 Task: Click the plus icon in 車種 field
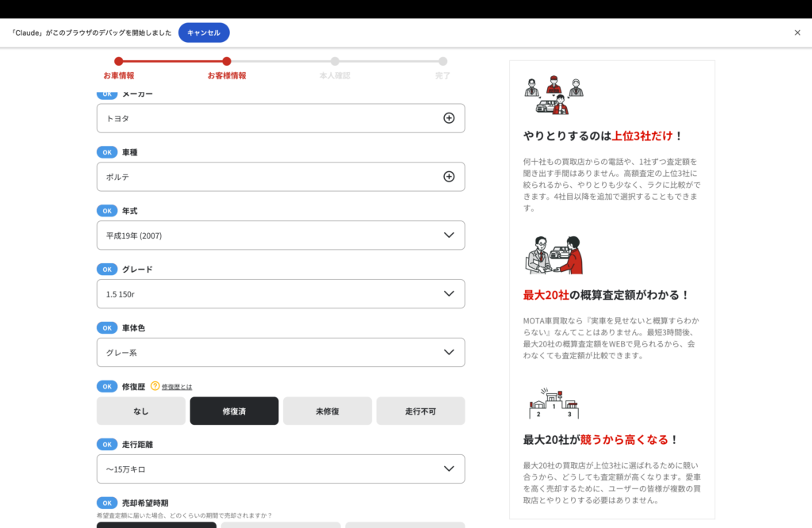449,177
